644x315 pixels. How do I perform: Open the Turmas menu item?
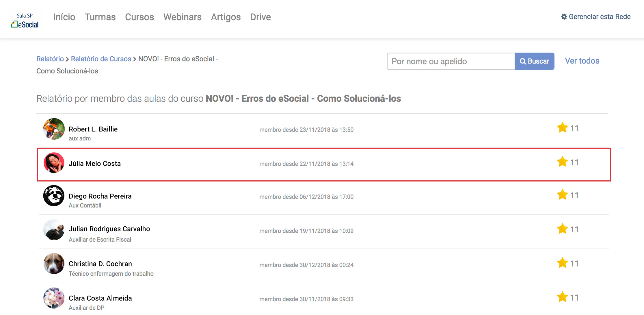pyautogui.click(x=100, y=17)
